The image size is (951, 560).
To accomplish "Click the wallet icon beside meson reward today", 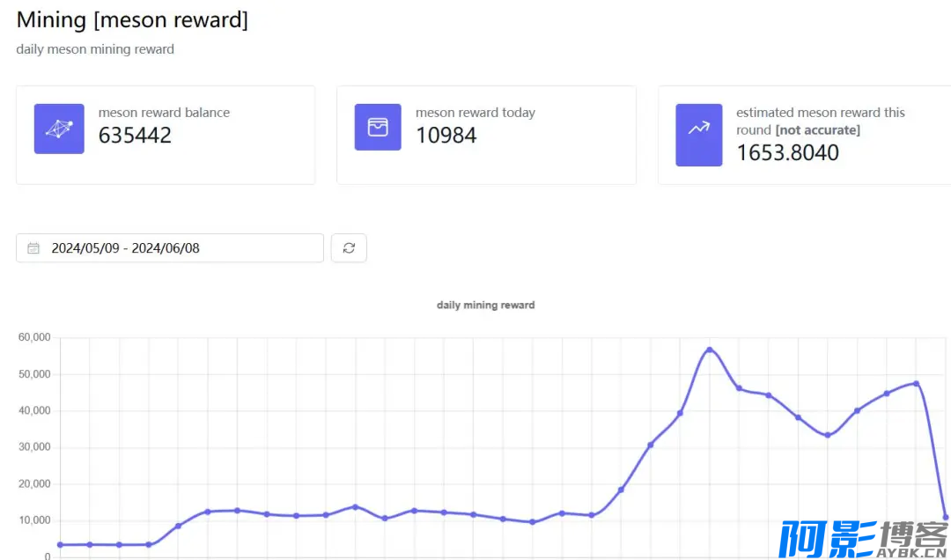I will pyautogui.click(x=378, y=128).
